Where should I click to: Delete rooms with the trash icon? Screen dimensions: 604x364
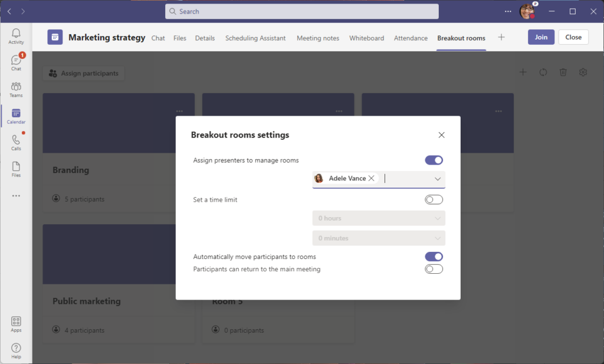(563, 72)
